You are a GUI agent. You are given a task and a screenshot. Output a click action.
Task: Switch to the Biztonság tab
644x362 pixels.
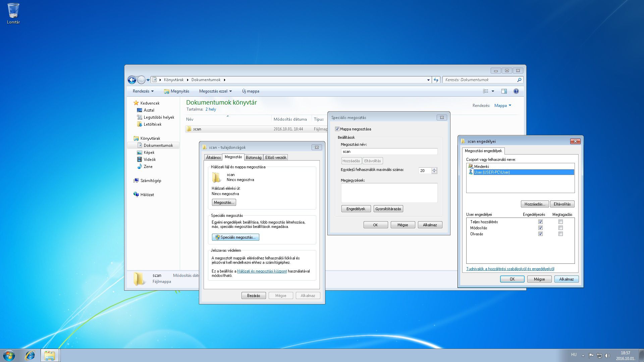point(254,158)
